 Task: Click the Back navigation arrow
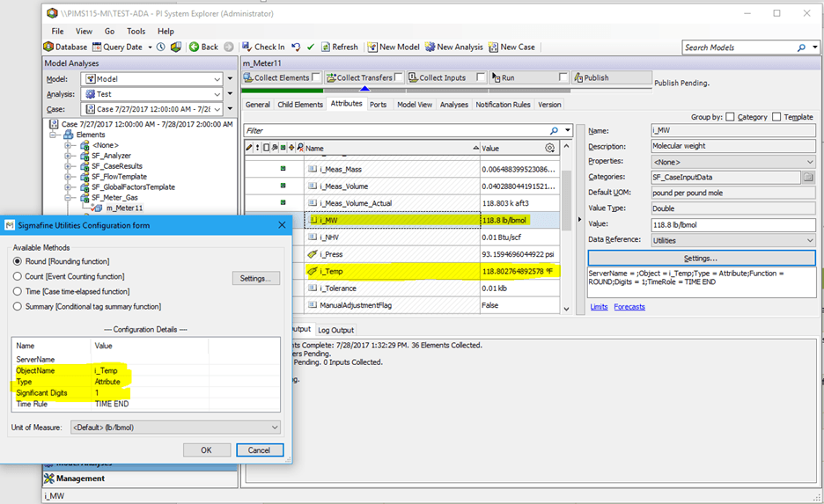tap(195, 47)
